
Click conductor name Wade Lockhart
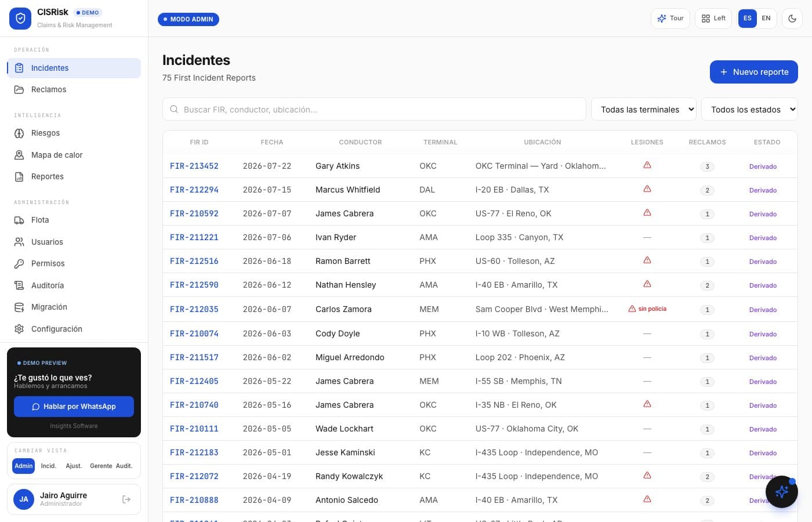(x=345, y=429)
